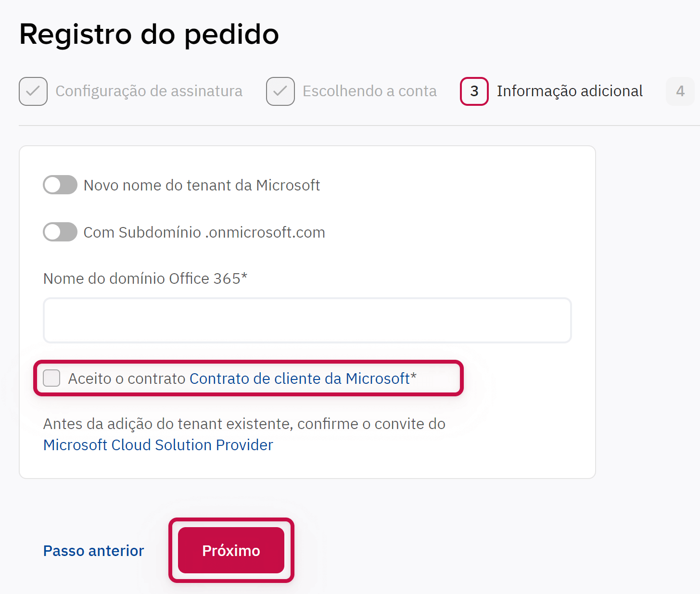Image resolution: width=700 pixels, height=594 pixels.
Task: Click the Novo nome do tenant label text
Action: 202,185
